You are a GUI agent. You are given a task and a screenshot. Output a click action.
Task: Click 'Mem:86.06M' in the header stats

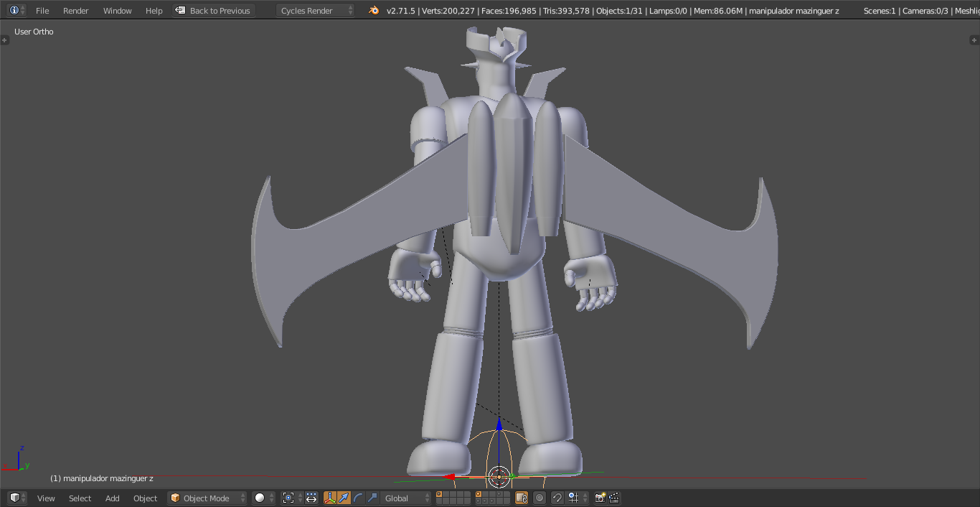click(x=718, y=11)
